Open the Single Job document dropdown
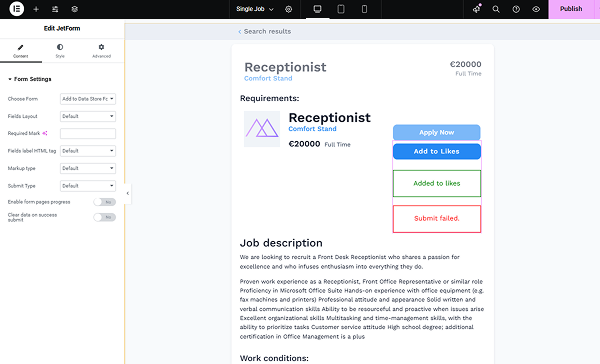This screenshot has height=364, width=600. [255, 9]
